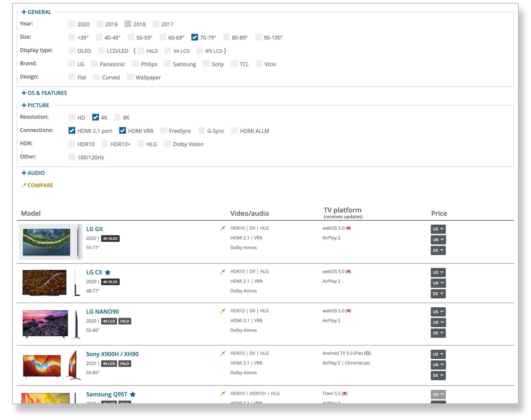Click the red X icon beside LG CX webOS 5.0
This screenshot has width=531, height=420.
(x=348, y=271)
